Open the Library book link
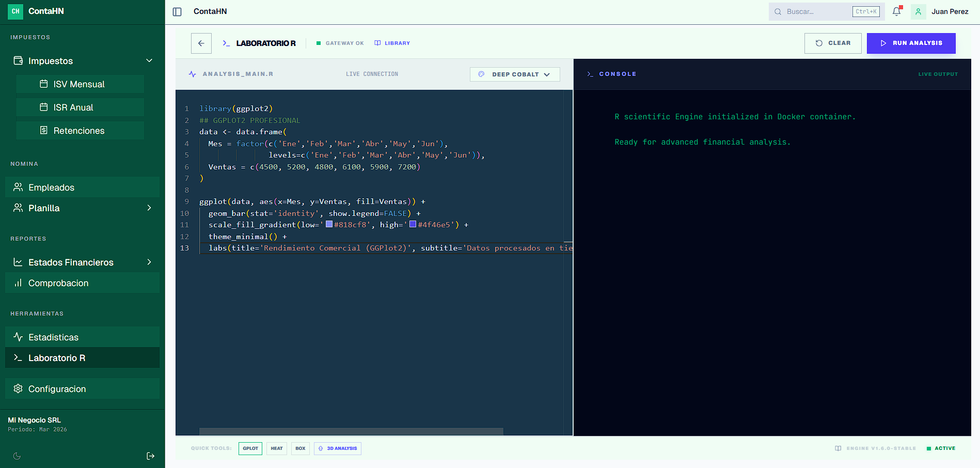This screenshot has width=980, height=468. click(392, 43)
